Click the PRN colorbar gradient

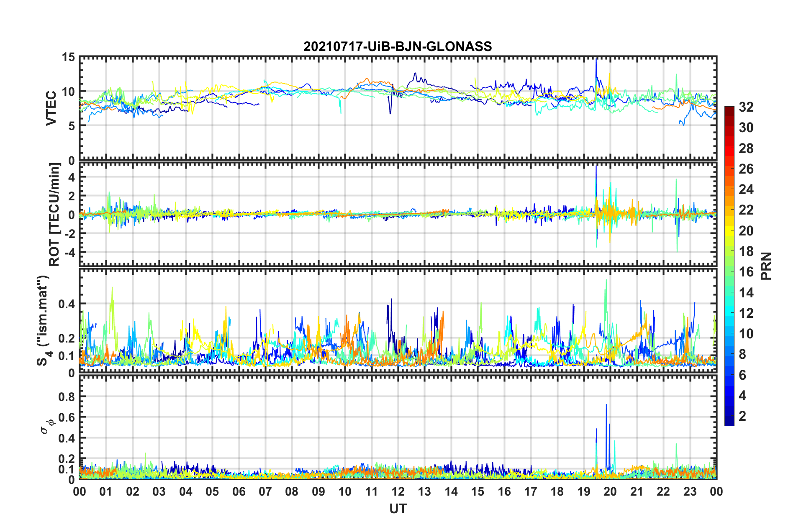(729, 266)
